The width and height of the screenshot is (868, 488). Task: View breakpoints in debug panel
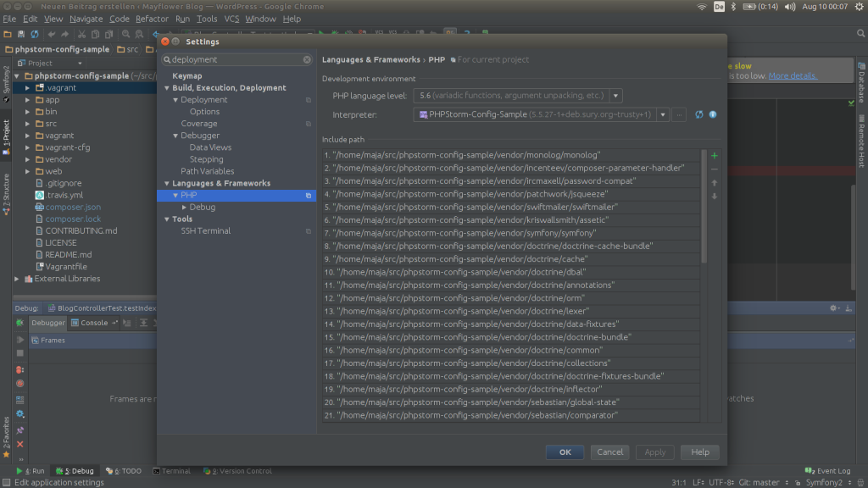coord(20,369)
